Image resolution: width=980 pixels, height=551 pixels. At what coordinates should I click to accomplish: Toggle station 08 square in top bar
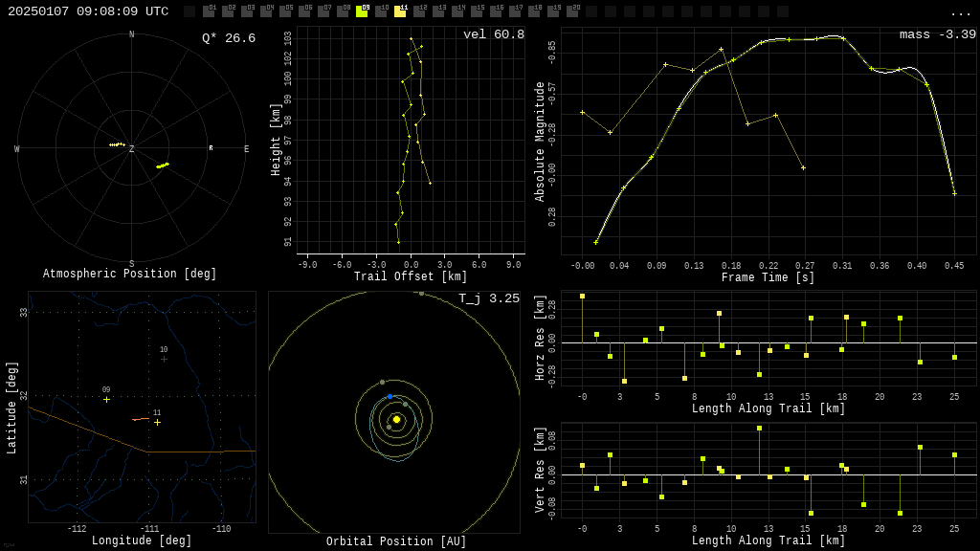click(x=343, y=11)
